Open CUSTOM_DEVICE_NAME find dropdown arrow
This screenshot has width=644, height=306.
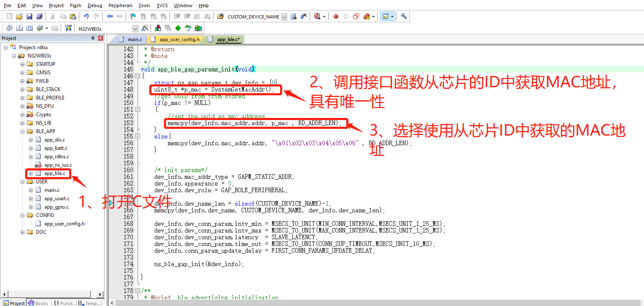click(284, 17)
